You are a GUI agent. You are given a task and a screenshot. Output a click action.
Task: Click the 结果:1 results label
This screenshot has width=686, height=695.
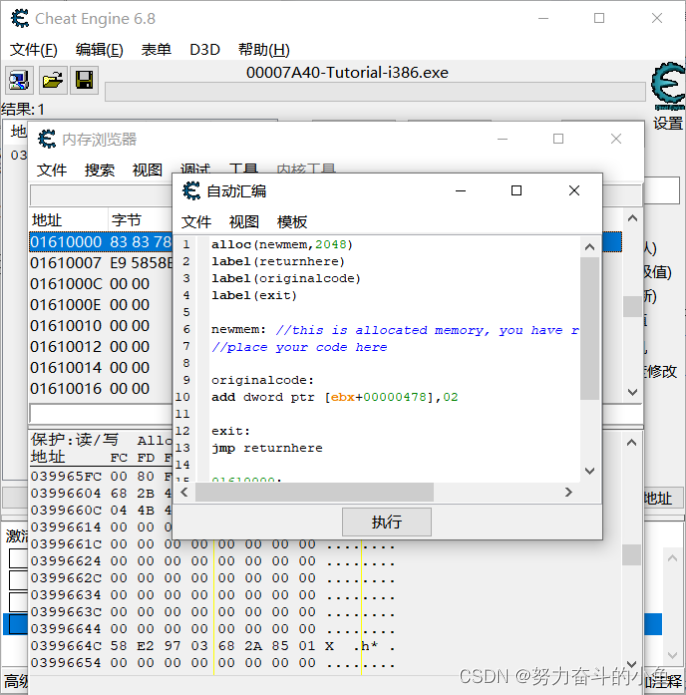23,109
